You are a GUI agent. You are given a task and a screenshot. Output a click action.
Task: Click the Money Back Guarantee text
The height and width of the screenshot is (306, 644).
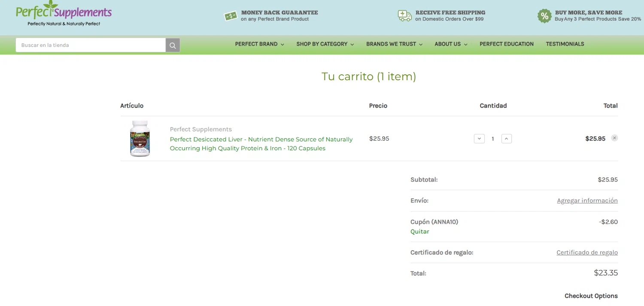coord(279,12)
